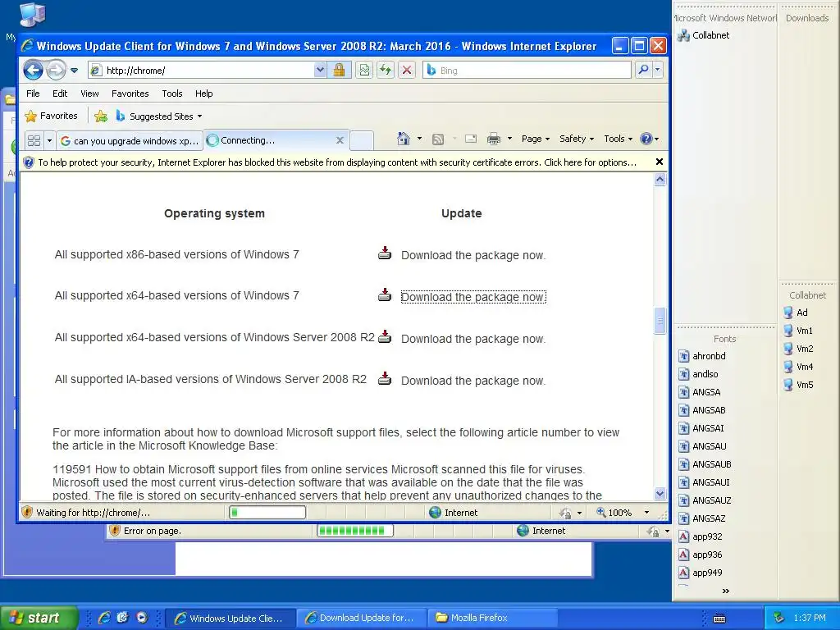Image resolution: width=840 pixels, height=630 pixels.
Task: Open the Vm1 computer shortcut
Action: tap(798, 331)
